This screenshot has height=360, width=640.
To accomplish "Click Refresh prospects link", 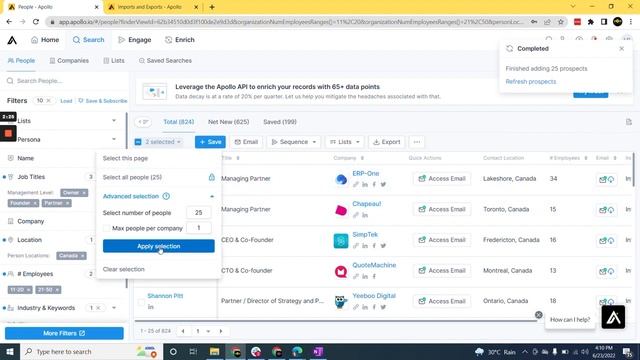I will coord(531,82).
